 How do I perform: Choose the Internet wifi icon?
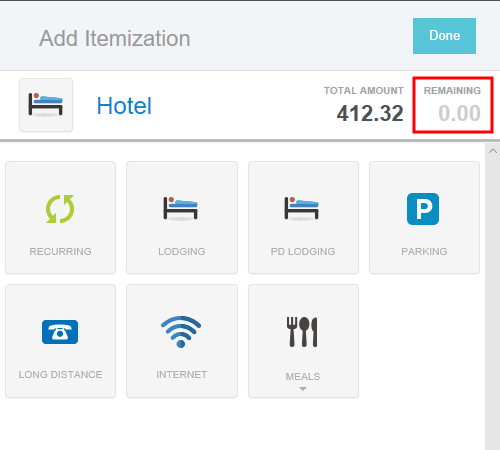pyautogui.click(x=181, y=332)
